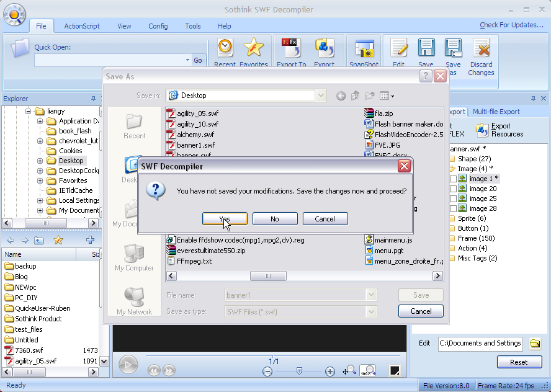The image size is (551, 392).
Task: Click the zoom out minus button
Action: (267, 372)
